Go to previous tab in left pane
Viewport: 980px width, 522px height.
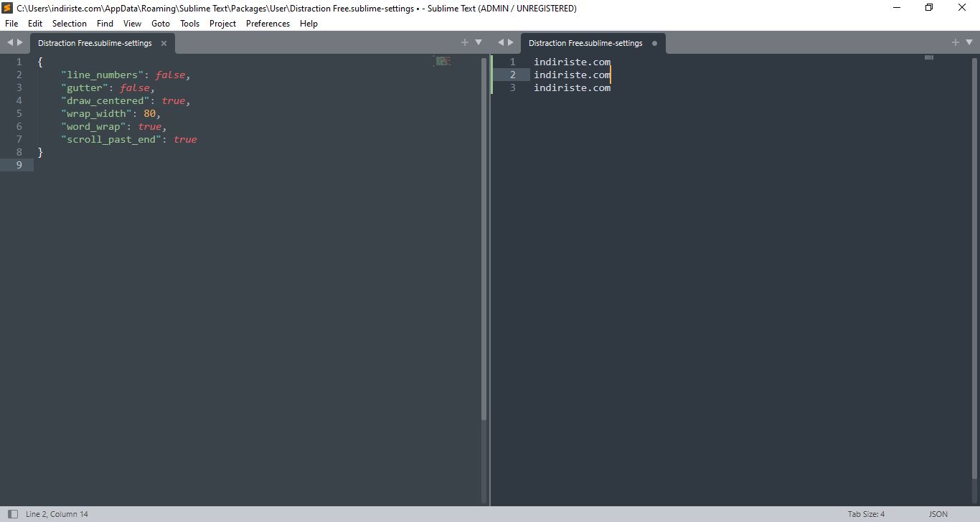[x=10, y=42]
